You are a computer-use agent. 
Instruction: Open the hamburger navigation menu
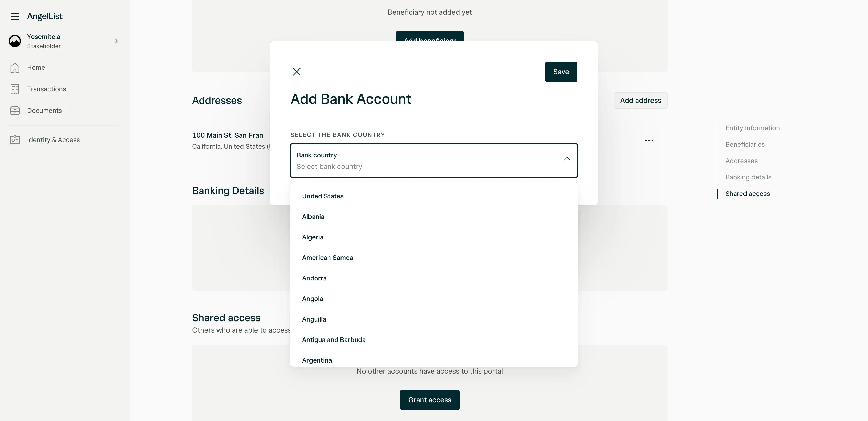click(x=15, y=16)
